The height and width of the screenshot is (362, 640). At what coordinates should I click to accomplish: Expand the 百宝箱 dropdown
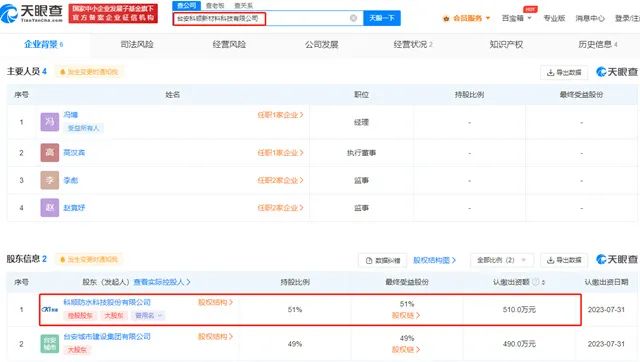point(516,18)
